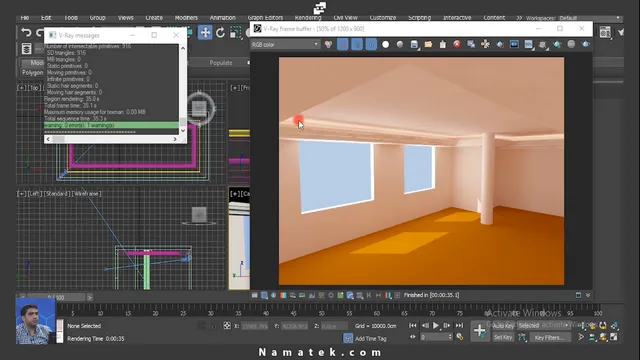640x360 pixels.
Task: Play the animation
Action: tap(436, 325)
